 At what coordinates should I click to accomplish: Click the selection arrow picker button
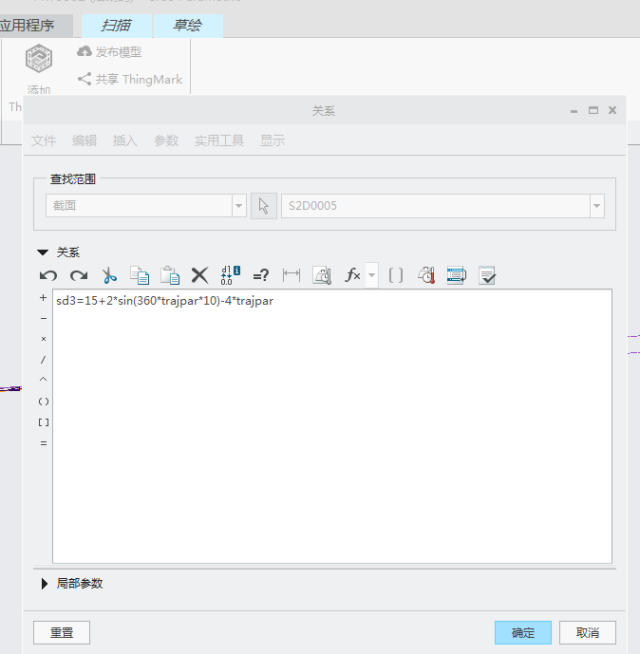264,206
